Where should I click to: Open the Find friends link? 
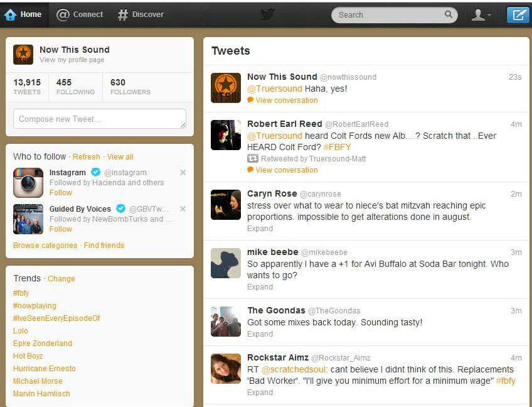click(x=104, y=246)
